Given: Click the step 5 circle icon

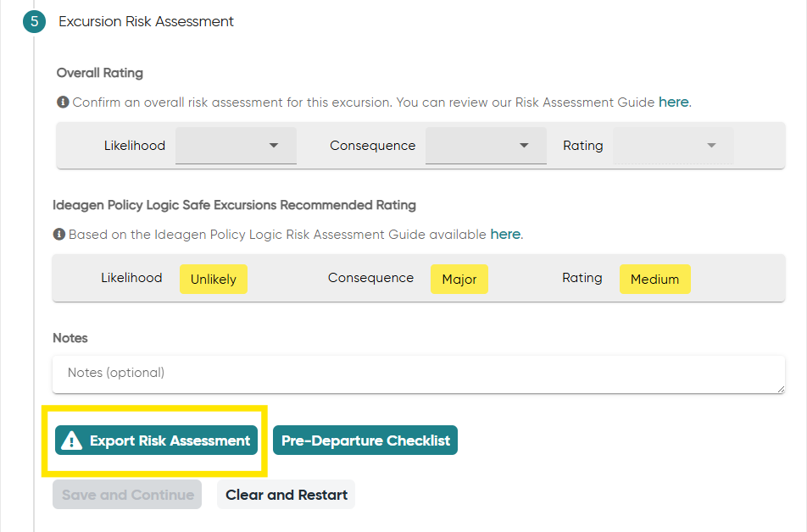Looking at the screenshot, I should click(x=34, y=21).
